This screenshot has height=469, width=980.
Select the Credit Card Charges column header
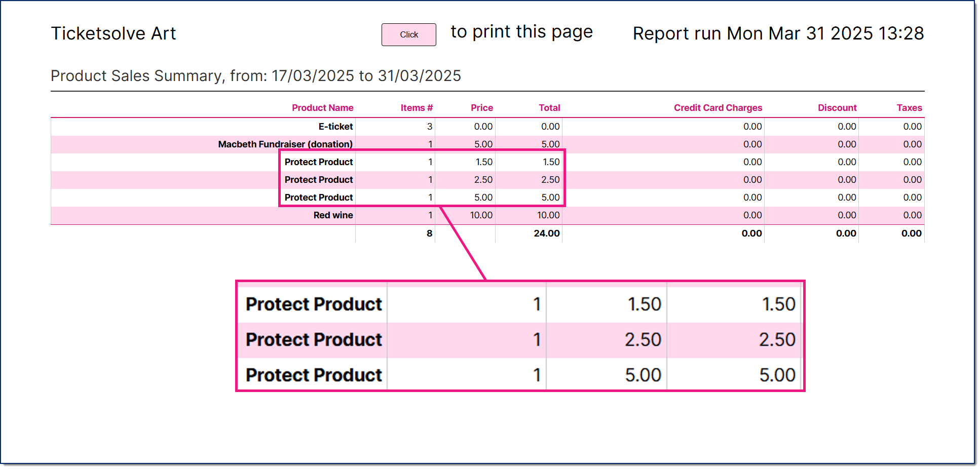[x=718, y=108]
